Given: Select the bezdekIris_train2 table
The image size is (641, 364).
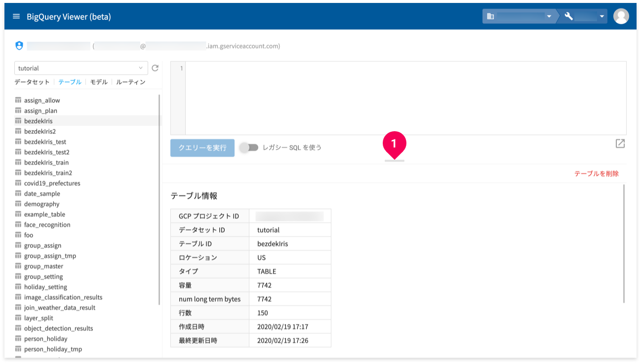Looking at the screenshot, I should [48, 173].
